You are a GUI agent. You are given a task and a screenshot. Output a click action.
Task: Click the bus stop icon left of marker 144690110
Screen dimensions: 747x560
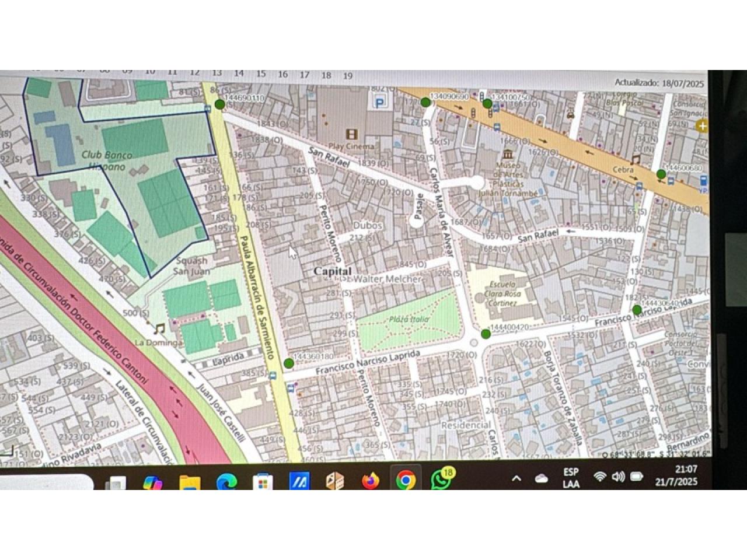(208, 108)
